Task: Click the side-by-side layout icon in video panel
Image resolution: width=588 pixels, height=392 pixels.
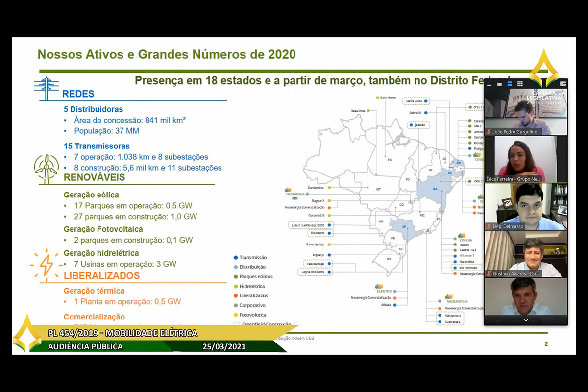Action: click(x=563, y=84)
